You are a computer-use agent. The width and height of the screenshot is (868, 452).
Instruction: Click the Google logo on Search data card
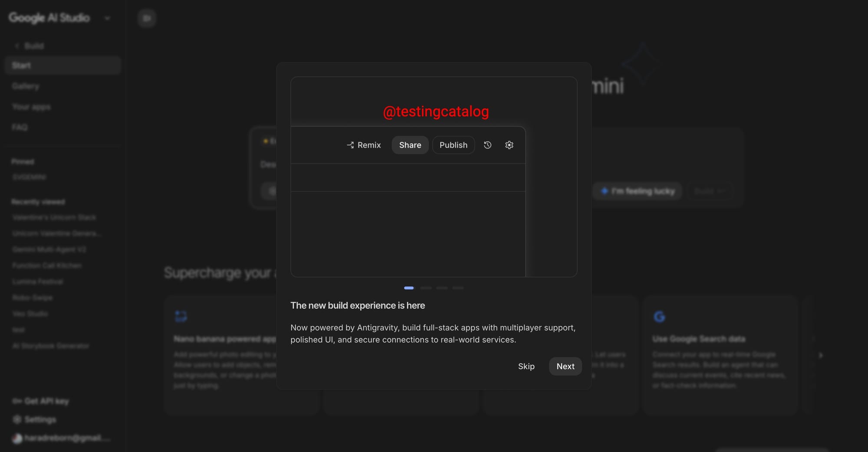[x=659, y=316]
